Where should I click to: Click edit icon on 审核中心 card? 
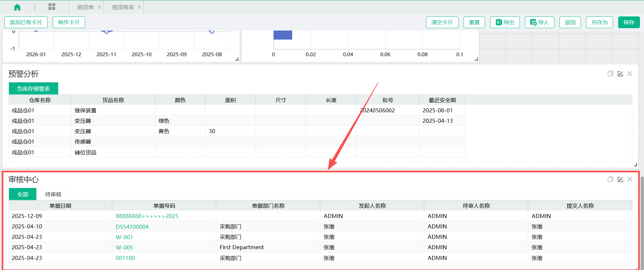tap(620, 179)
